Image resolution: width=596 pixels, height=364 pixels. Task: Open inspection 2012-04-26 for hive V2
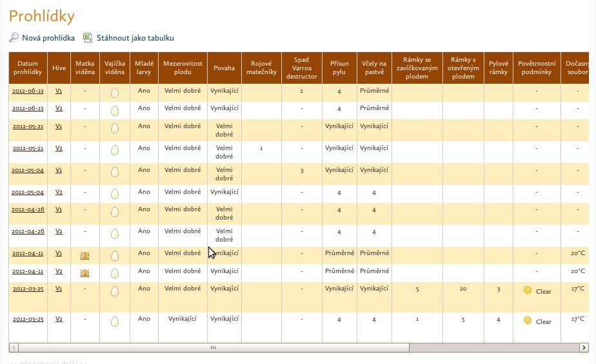(28, 231)
